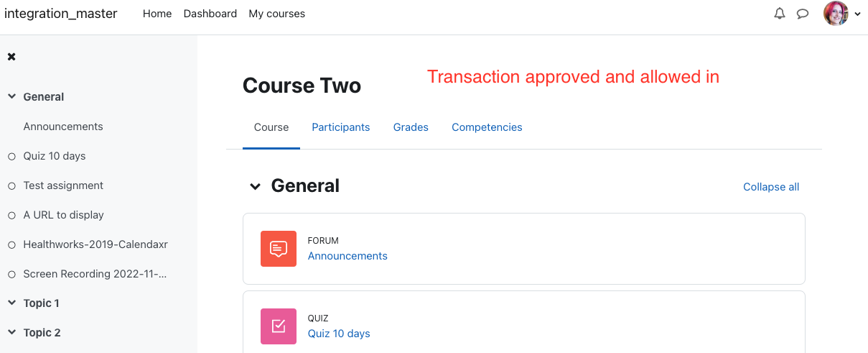Viewport: 868px width, 353px height.
Task: Collapse the General section in sidebar
Action: (11, 96)
